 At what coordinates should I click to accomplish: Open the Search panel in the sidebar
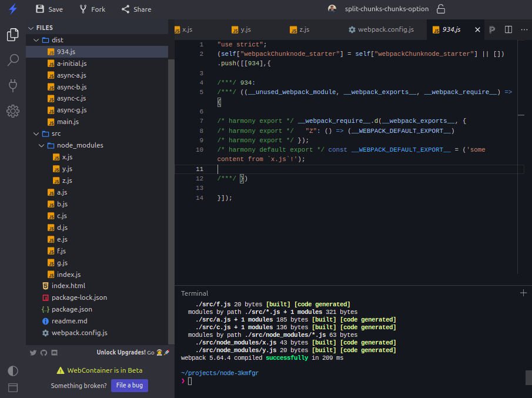[13, 60]
